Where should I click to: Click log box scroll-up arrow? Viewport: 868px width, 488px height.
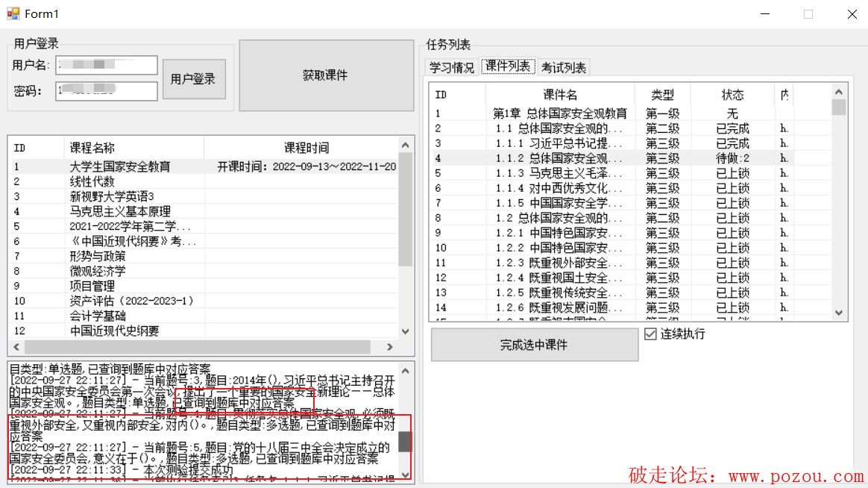[x=405, y=371]
